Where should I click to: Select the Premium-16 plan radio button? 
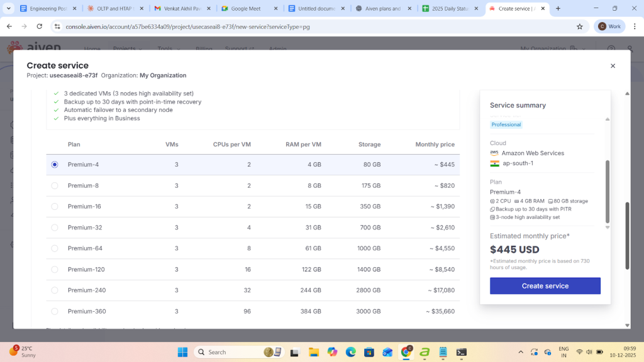(x=55, y=206)
